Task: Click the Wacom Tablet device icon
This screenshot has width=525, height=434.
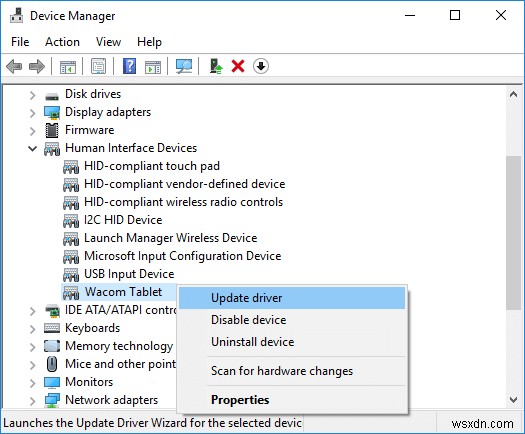Action: click(x=71, y=293)
